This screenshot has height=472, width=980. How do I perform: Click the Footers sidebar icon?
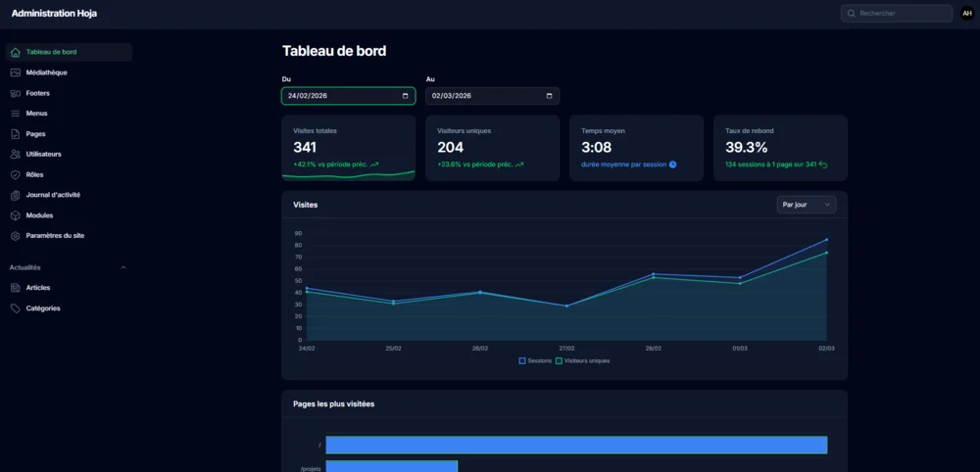[x=15, y=93]
